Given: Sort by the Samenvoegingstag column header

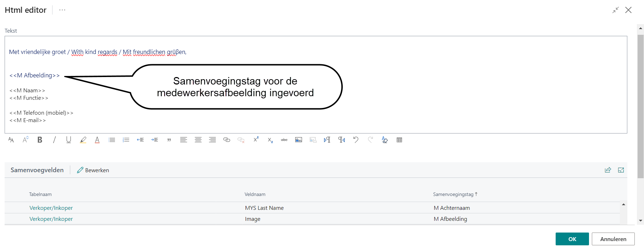Looking at the screenshot, I should pos(453,194).
